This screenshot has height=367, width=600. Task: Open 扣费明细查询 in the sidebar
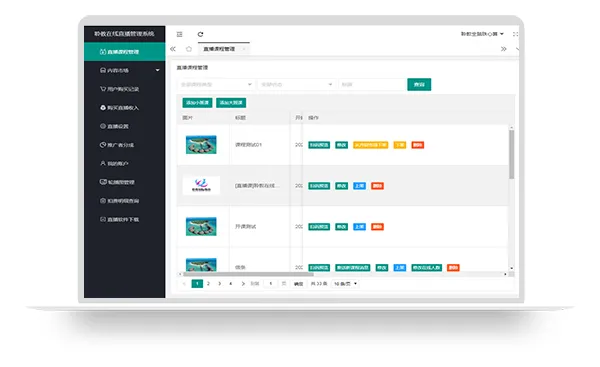click(125, 201)
